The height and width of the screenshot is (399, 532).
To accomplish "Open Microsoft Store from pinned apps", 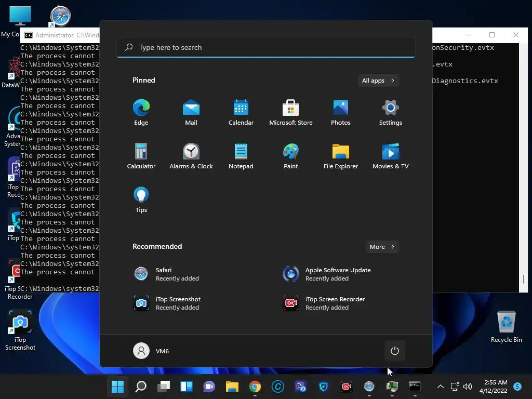I will [x=291, y=113].
